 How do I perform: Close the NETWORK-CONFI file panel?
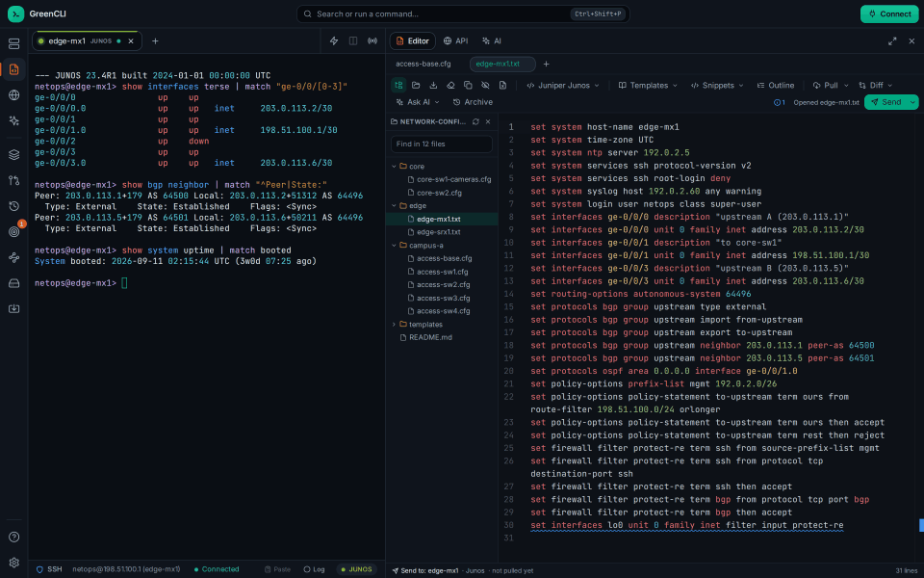488,121
